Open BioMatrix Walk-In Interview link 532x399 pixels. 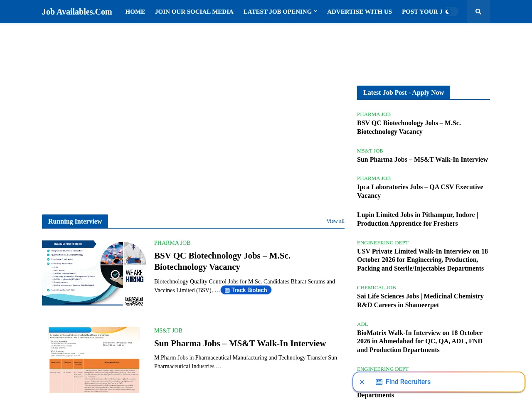420,341
